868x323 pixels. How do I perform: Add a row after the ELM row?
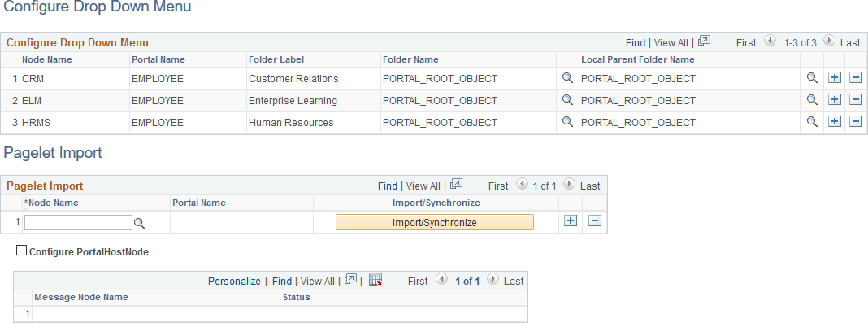[x=834, y=100]
